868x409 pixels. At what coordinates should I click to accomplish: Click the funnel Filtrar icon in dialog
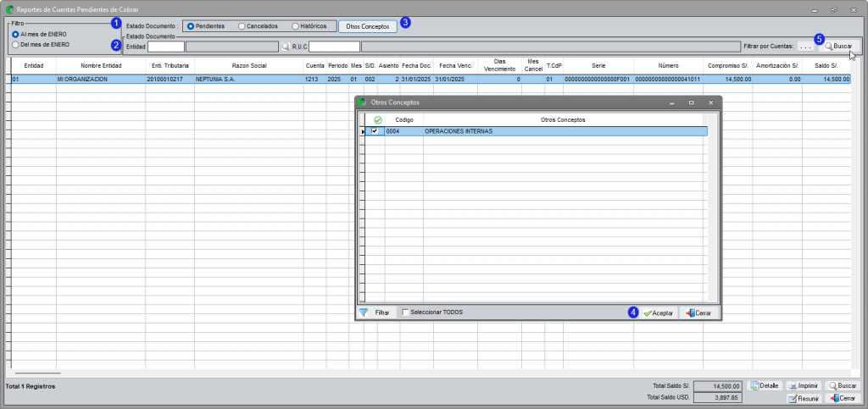pyautogui.click(x=363, y=312)
